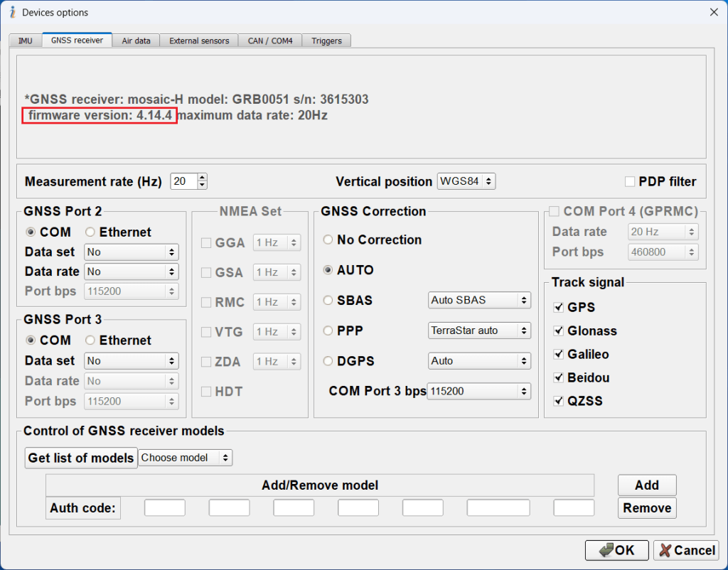Enable the PDP filter checkbox

629,181
